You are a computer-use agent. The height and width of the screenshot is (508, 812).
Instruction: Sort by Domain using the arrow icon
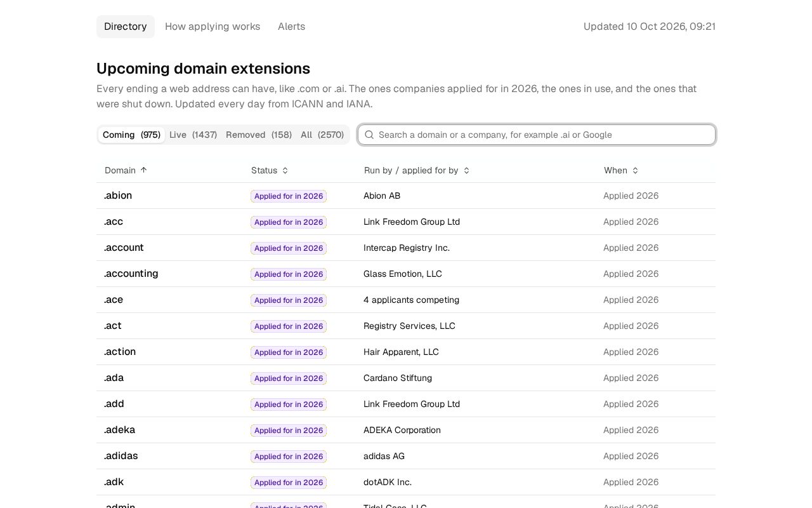tap(143, 170)
